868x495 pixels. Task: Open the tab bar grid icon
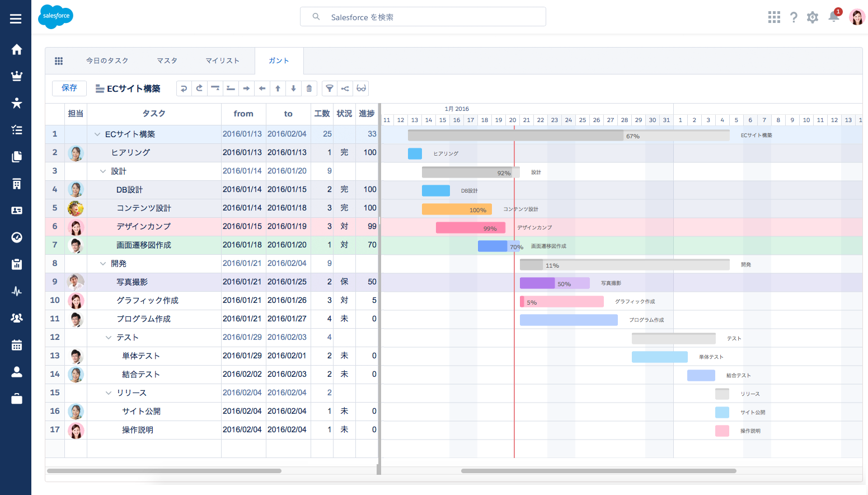[59, 60]
